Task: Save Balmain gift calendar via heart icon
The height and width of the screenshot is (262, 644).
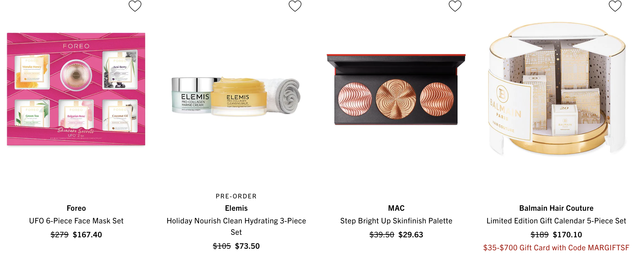Action: 615,6
